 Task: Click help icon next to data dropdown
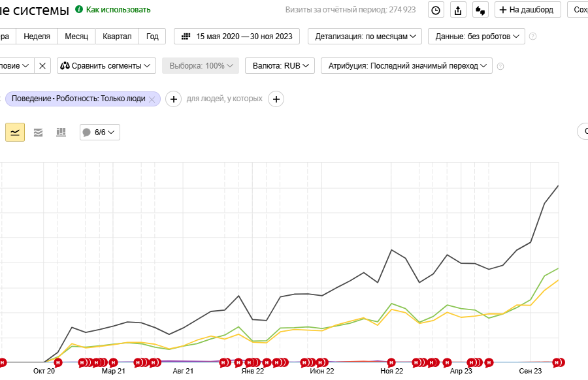[x=532, y=37]
